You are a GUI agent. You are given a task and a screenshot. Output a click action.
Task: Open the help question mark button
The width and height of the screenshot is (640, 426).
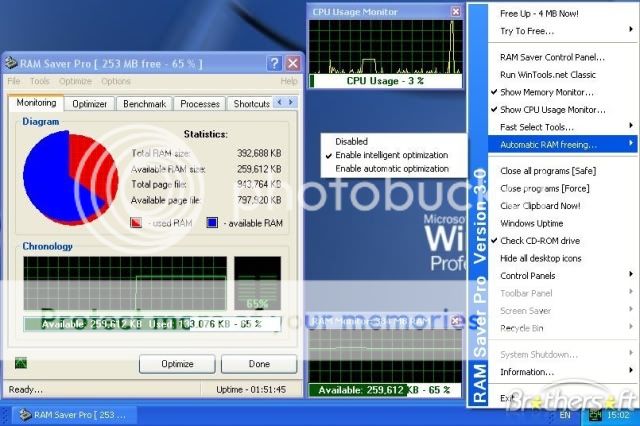coord(274,64)
